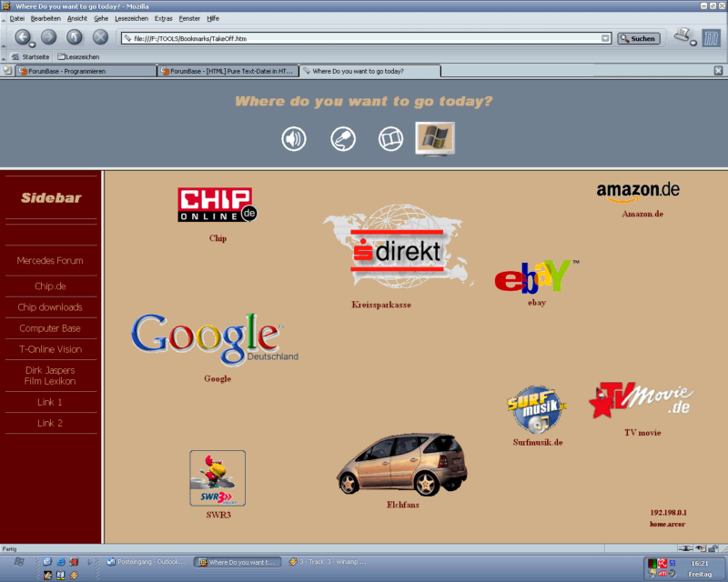Click the speaker sound icon on page
This screenshot has width=728, height=582.
click(293, 138)
